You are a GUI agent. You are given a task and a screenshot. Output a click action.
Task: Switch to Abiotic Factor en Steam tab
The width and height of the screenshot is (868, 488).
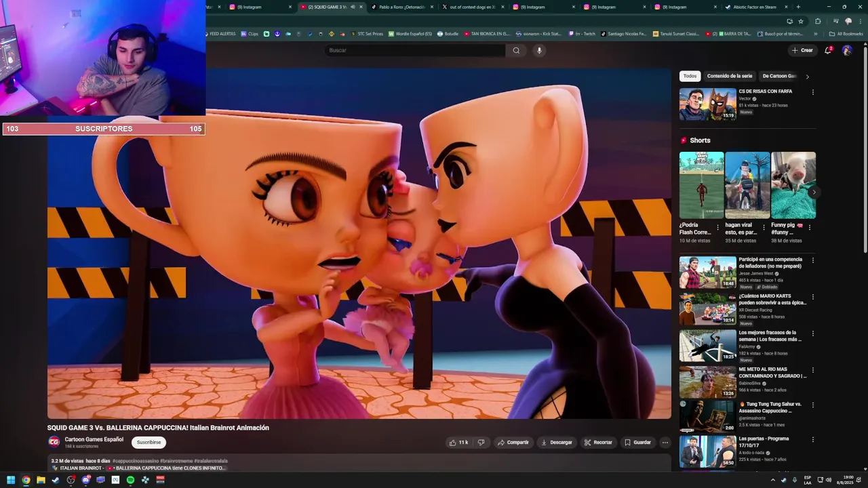coord(754,7)
